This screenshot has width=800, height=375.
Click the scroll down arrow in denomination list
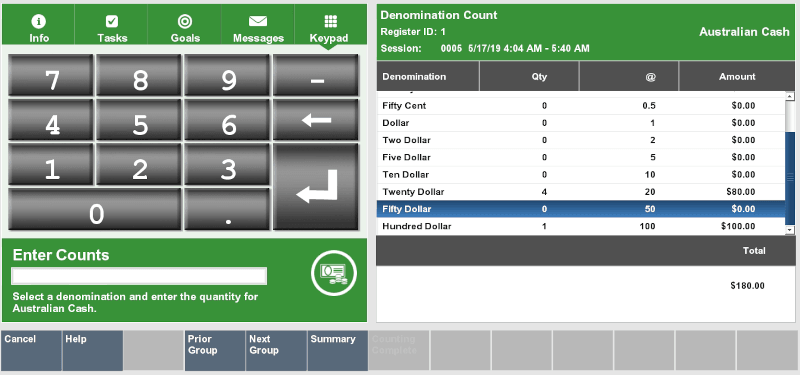(790, 231)
